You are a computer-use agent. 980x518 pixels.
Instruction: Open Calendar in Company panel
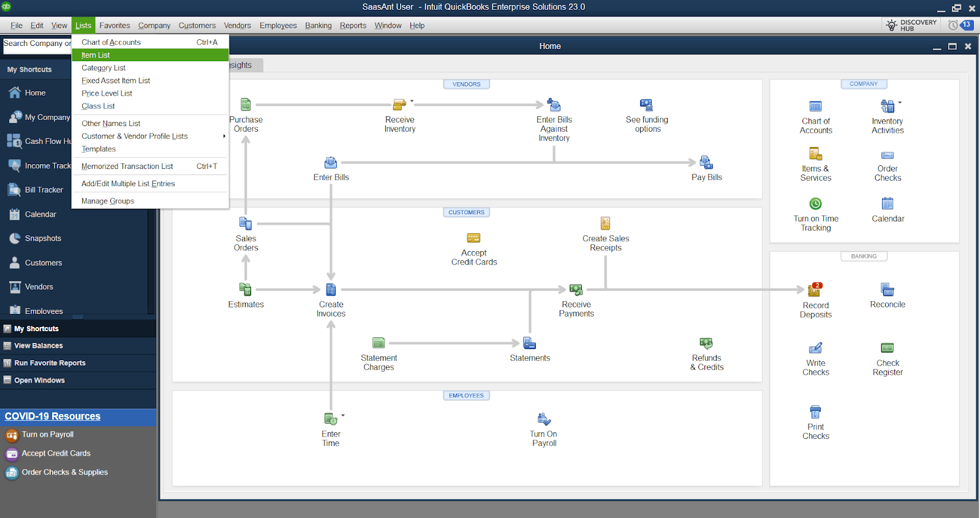click(x=888, y=203)
